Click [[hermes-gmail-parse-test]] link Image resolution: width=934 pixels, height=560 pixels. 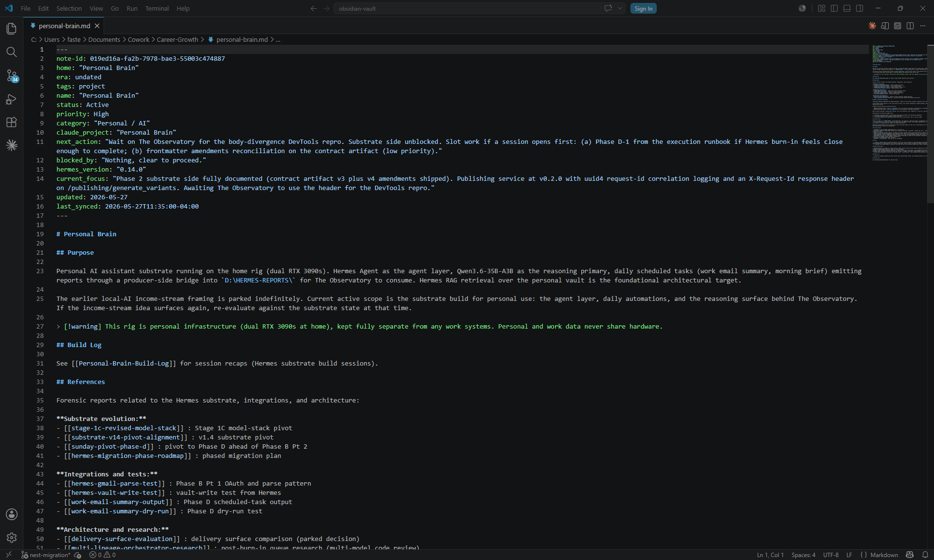[x=114, y=483]
